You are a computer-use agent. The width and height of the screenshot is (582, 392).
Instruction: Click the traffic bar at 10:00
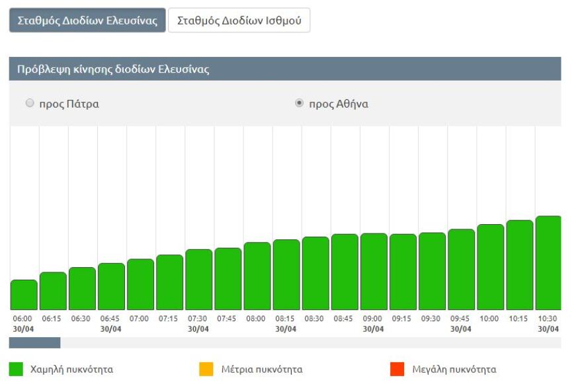point(490,267)
